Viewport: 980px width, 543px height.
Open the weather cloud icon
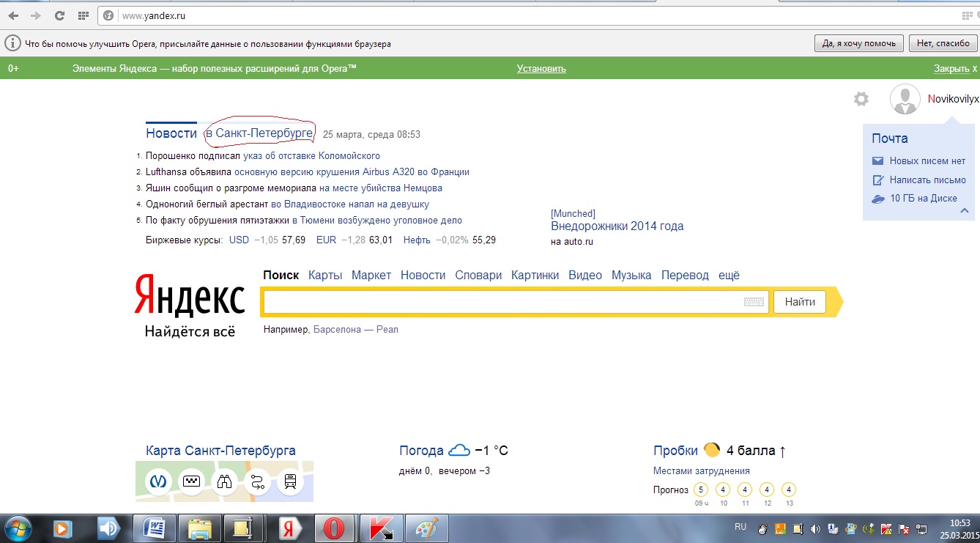point(459,450)
